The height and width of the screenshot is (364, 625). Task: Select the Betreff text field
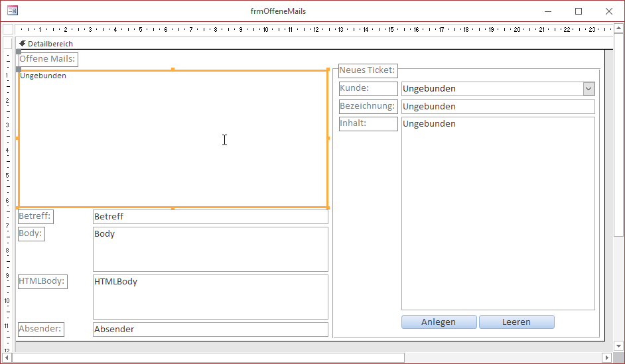pyautogui.click(x=210, y=216)
